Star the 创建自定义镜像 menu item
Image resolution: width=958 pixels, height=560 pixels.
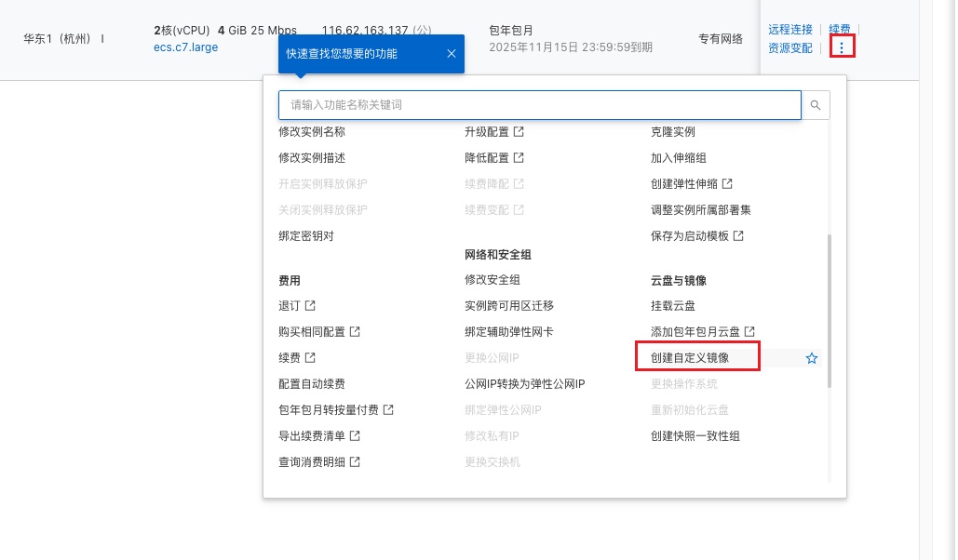[x=811, y=358]
